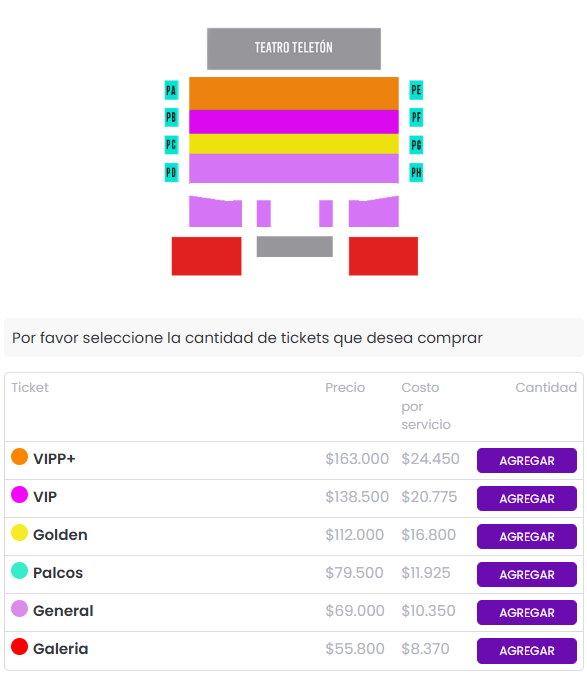
Task: Select the PC box on seat map
Action: tap(171, 145)
